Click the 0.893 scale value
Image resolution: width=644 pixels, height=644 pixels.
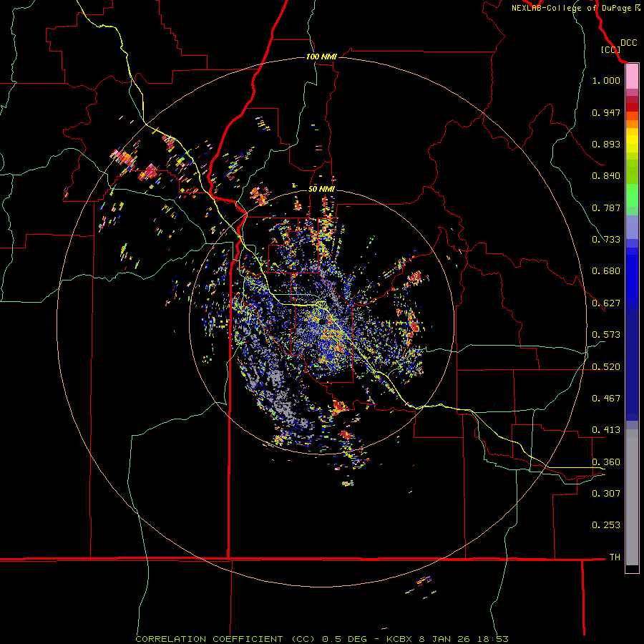[606, 144]
